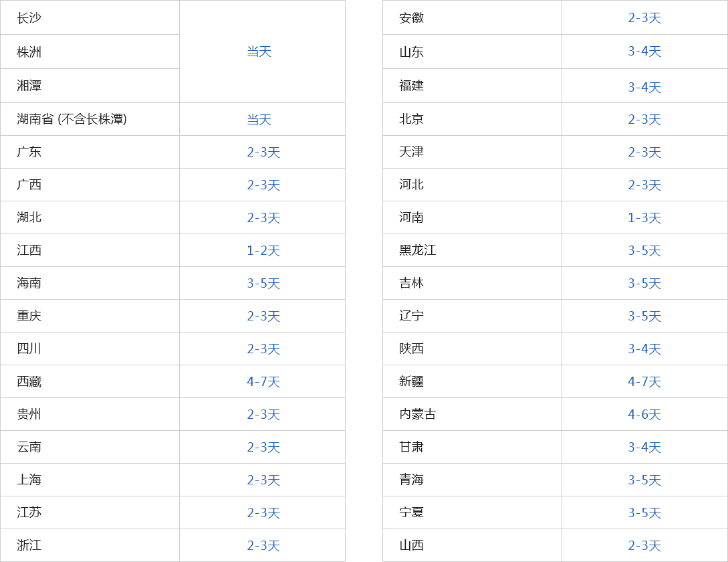Click 当天 in the 湖南省 (不含长株潭) row
728x562 pixels.
click(259, 120)
